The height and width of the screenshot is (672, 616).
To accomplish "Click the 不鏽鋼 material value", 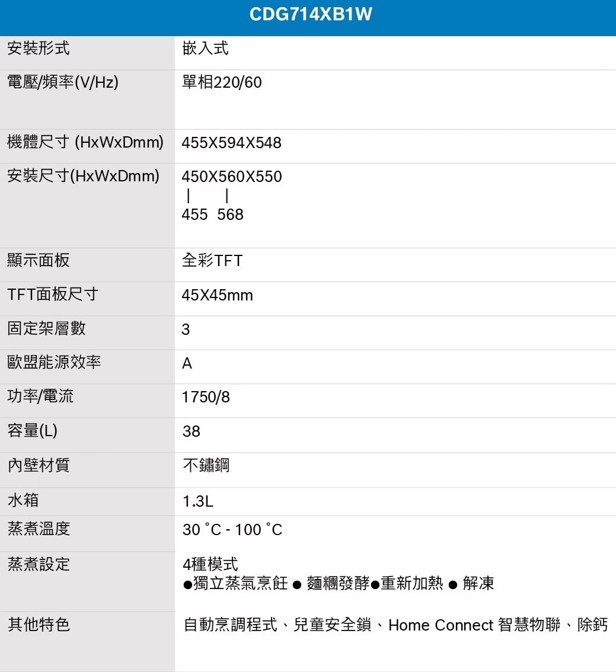I will (206, 465).
